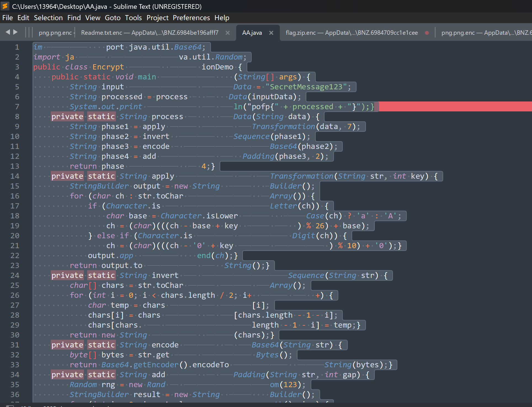The height and width of the screenshot is (407, 532).
Task: Switch to the flag.zip.enc tab
Action: 352,33
